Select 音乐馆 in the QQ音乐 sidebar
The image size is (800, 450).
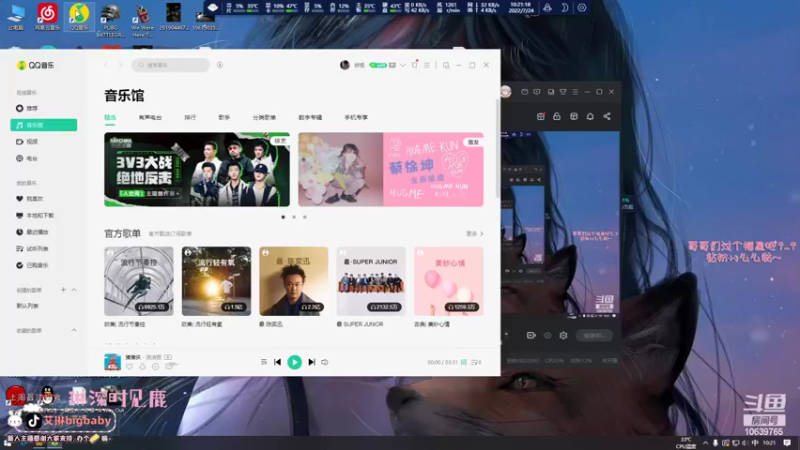(x=44, y=125)
